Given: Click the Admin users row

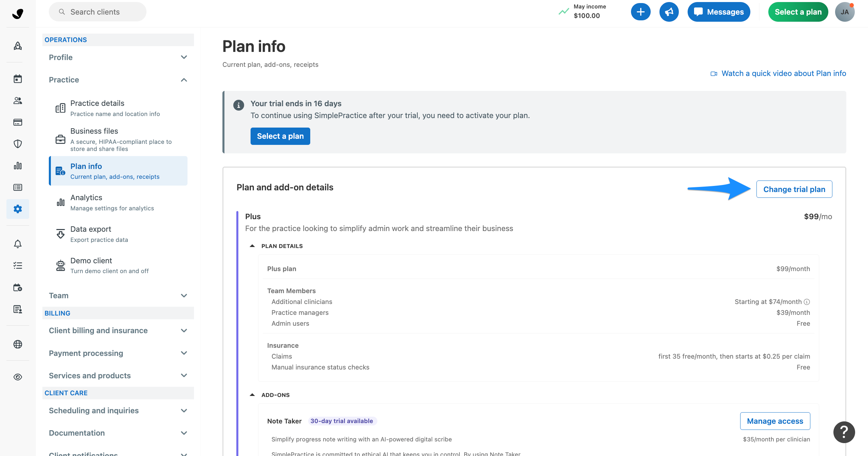Looking at the screenshot, I should (x=540, y=323).
